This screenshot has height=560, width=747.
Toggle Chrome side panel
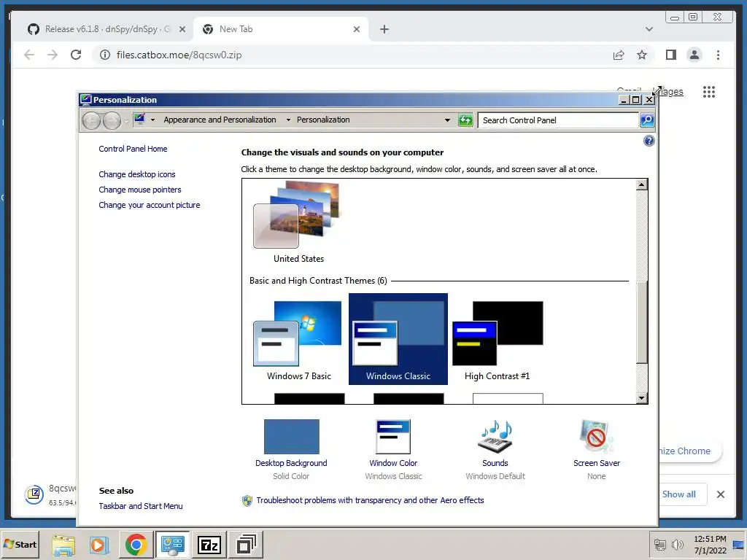tap(671, 55)
